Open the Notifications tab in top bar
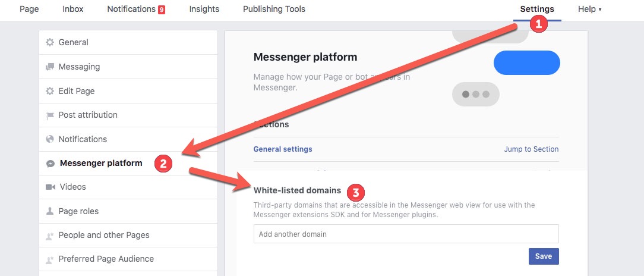644x276 pixels. pyautogui.click(x=131, y=9)
